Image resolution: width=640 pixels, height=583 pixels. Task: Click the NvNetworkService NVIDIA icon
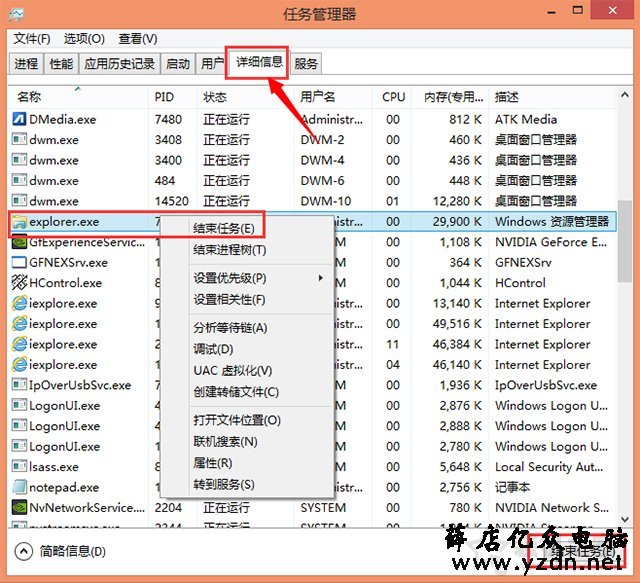(19, 507)
